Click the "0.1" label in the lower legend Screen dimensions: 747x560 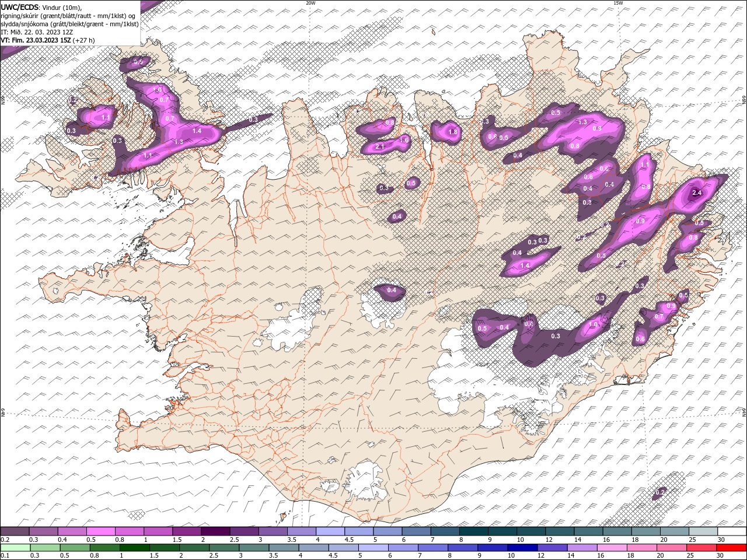[5, 556]
